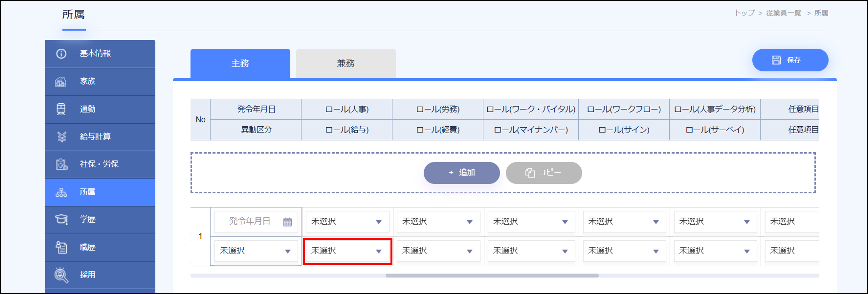The width and height of the screenshot is (868, 294).
Task: Open 学歴 section
Action: (x=100, y=220)
